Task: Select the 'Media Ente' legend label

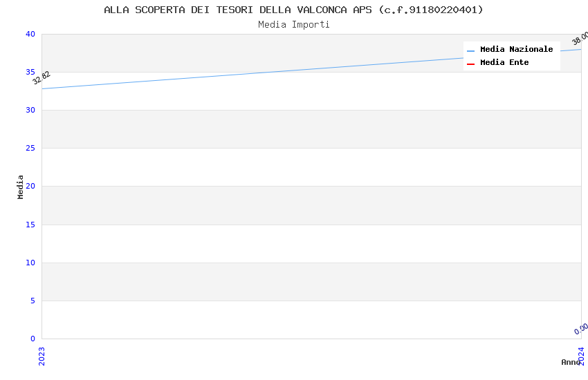Action: pyautogui.click(x=504, y=62)
